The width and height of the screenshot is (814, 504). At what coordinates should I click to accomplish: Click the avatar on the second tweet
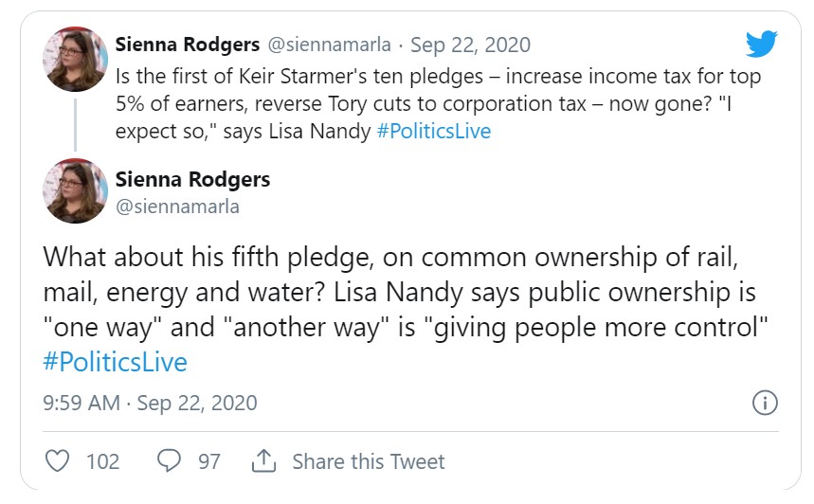point(74,191)
